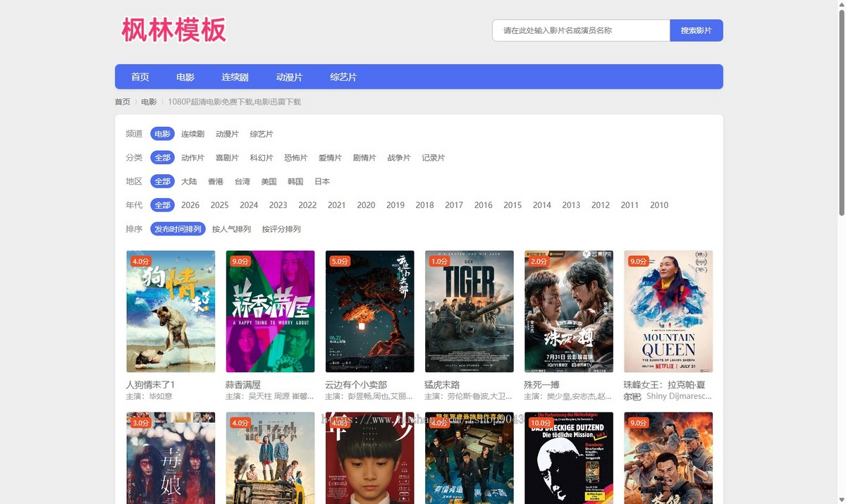Filter region by 大陆
This screenshot has height=504, width=846.
[189, 181]
